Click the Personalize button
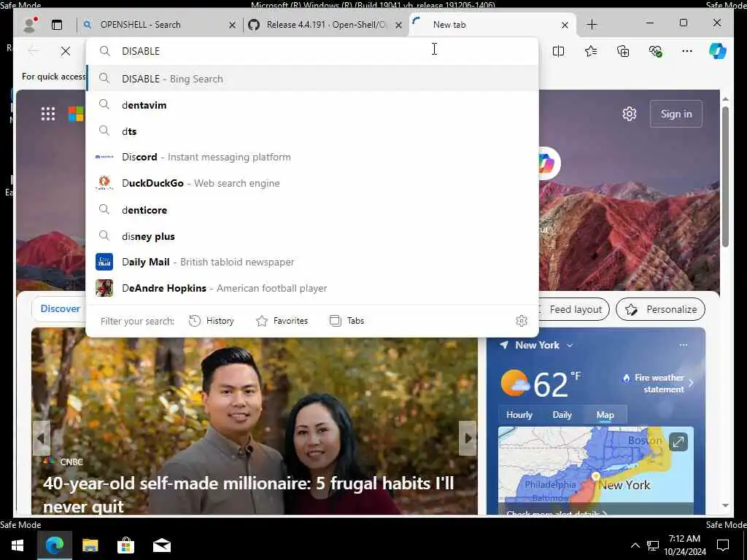Screen dimensions: 747x560 660,309
